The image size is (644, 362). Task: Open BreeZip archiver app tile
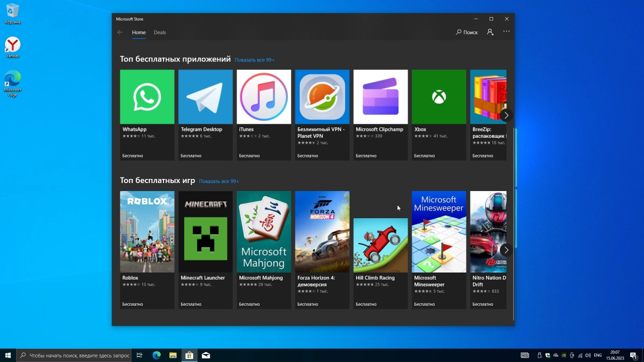(488, 115)
